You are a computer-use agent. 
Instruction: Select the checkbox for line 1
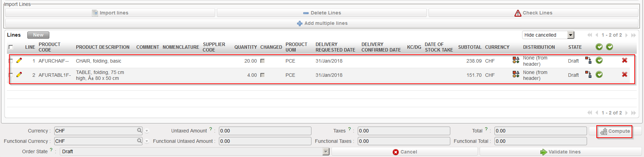coord(11,61)
